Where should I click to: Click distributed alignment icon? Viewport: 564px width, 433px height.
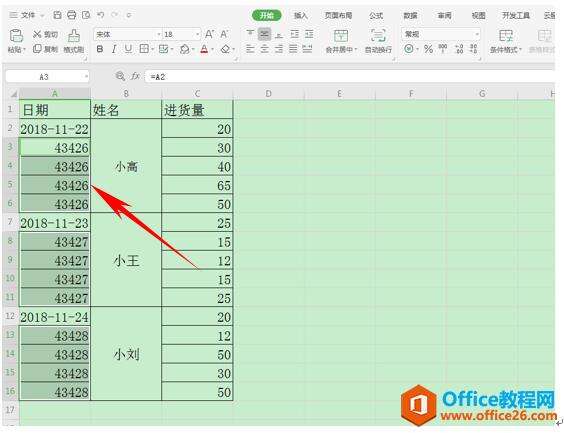[308, 49]
